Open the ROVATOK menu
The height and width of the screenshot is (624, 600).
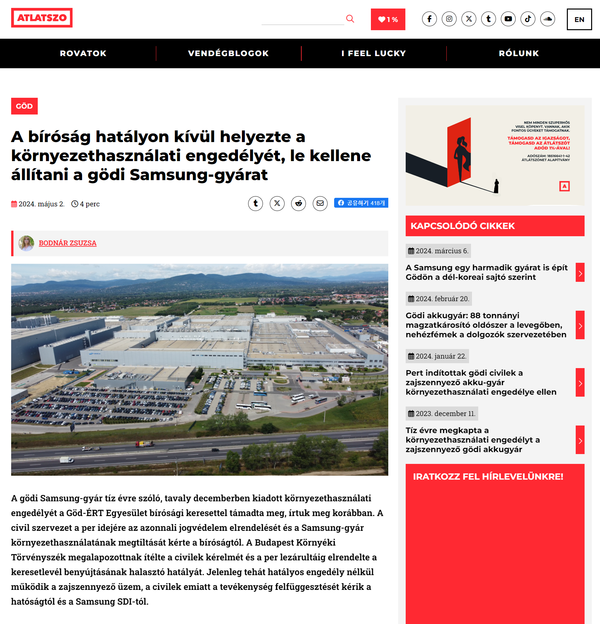pyautogui.click(x=83, y=53)
